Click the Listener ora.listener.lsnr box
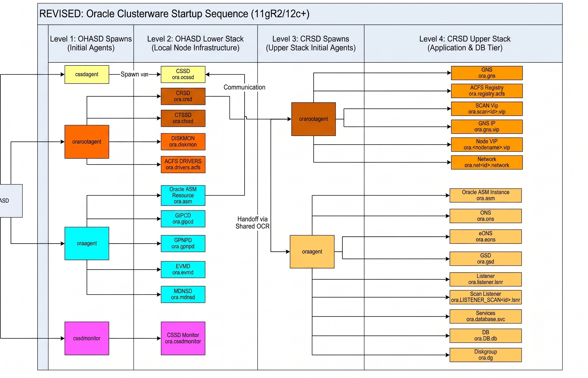The width and height of the screenshot is (588, 378). point(485,279)
